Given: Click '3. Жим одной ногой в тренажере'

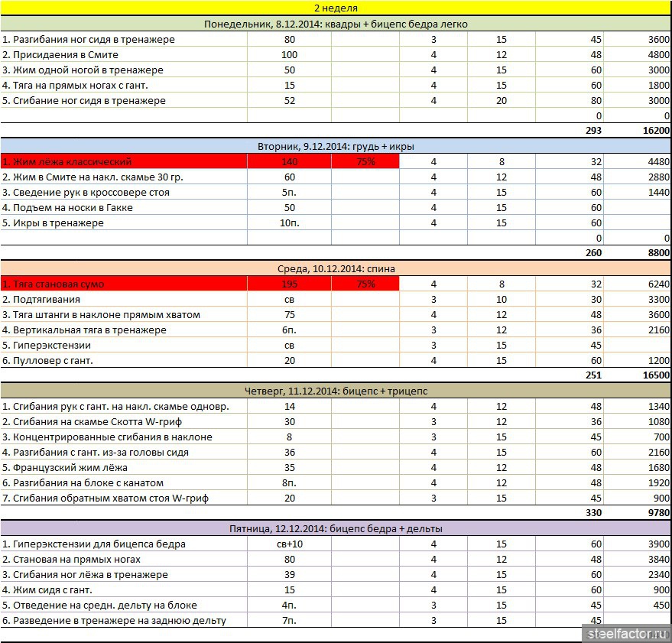Looking at the screenshot, I should click(124, 70).
